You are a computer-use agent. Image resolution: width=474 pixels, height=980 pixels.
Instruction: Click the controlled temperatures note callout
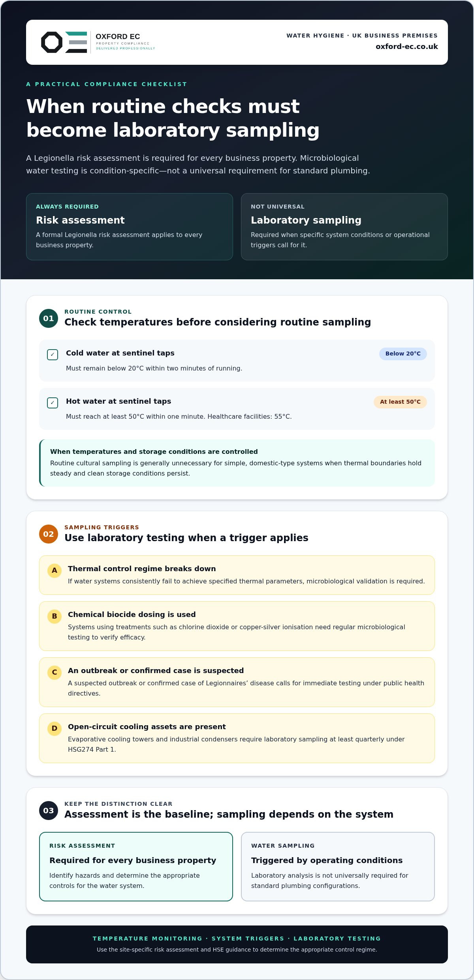[x=237, y=463]
